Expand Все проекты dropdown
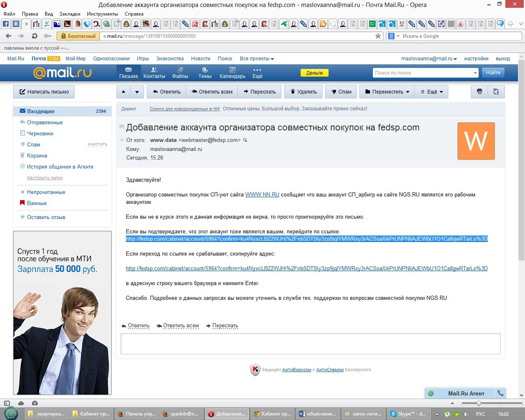This screenshot has width=525, height=420. pos(257,59)
